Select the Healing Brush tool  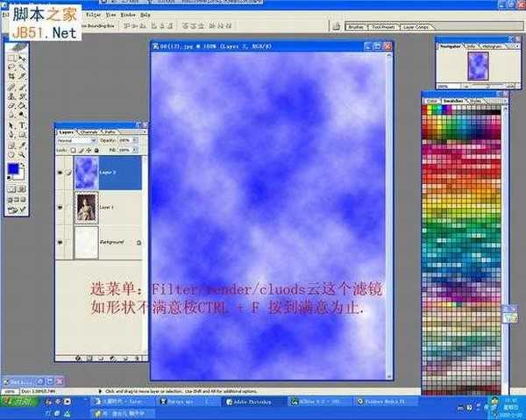11,87
